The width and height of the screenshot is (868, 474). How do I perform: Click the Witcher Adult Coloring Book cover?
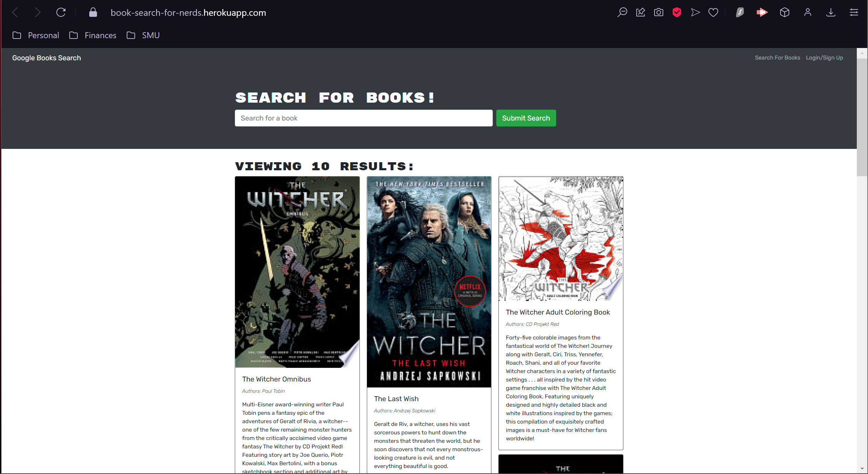(561, 239)
